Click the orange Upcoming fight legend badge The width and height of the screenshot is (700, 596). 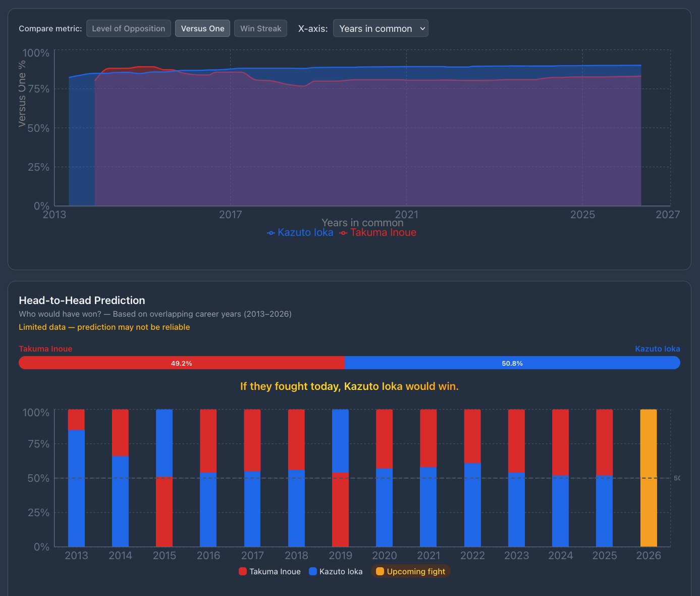(x=411, y=571)
